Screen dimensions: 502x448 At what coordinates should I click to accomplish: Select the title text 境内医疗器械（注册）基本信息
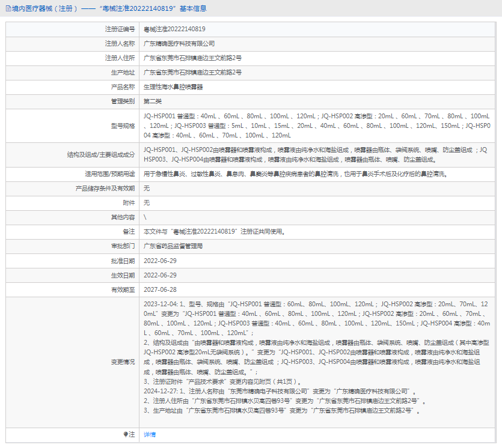click(x=109, y=8)
